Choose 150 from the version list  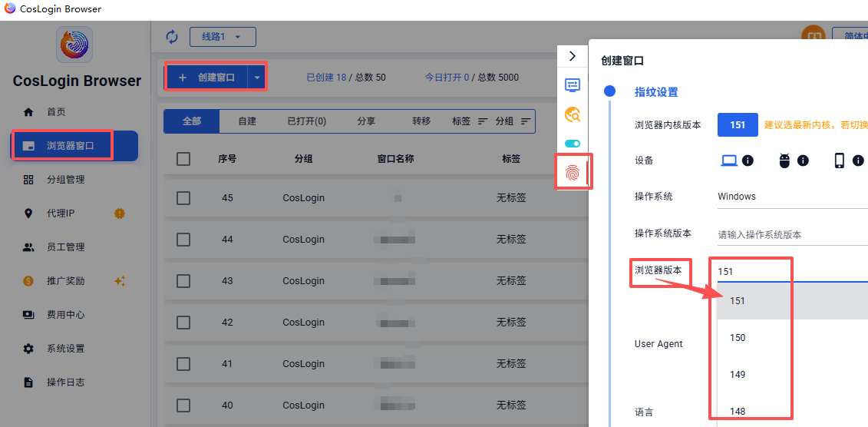(x=793, y=337)
